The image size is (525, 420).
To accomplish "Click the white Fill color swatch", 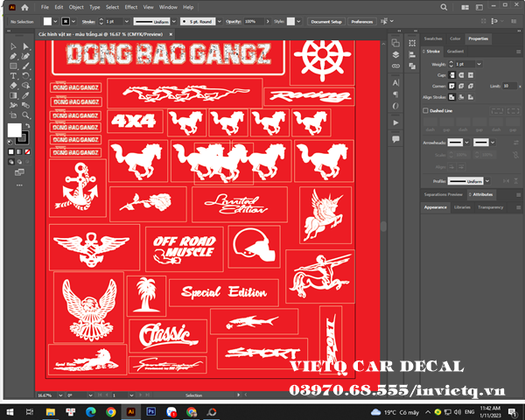I will 14,130.
